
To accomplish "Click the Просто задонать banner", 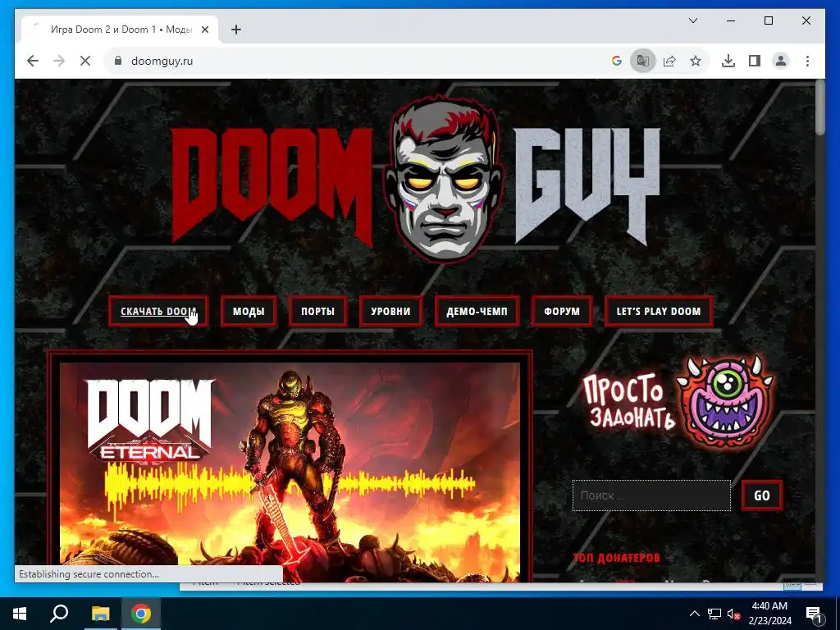I will (x=628, y=402).
